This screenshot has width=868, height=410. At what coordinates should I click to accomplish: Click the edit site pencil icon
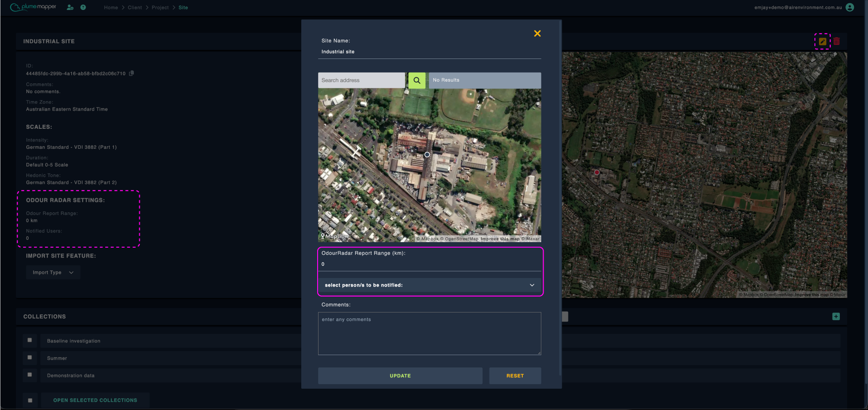pyautogui.click(x=823, y=41)
